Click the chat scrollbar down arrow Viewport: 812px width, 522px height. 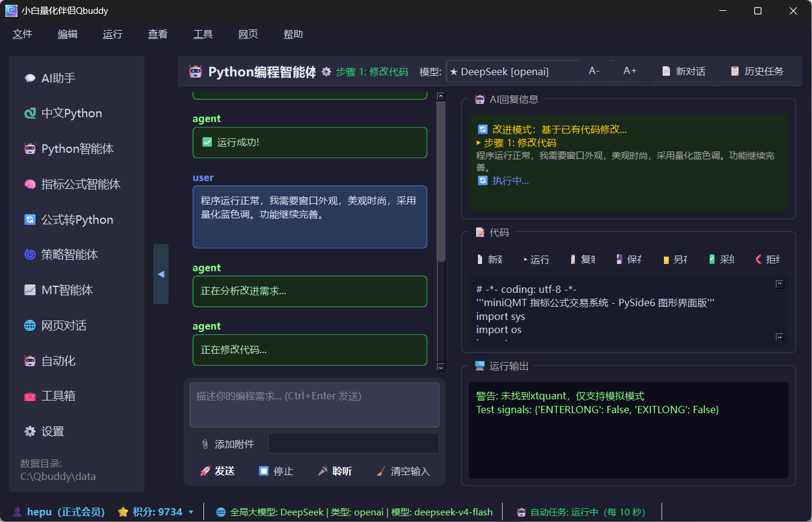tap(441, 367)
